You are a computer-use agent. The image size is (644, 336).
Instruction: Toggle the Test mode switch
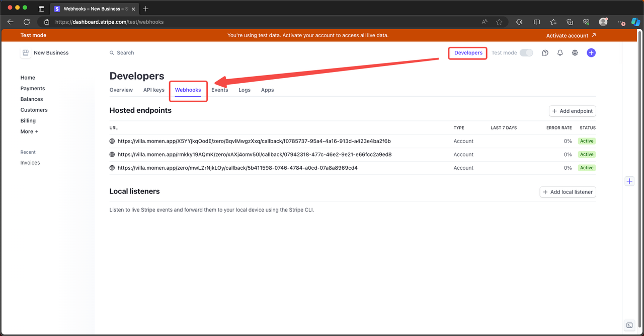click(526, 53)
